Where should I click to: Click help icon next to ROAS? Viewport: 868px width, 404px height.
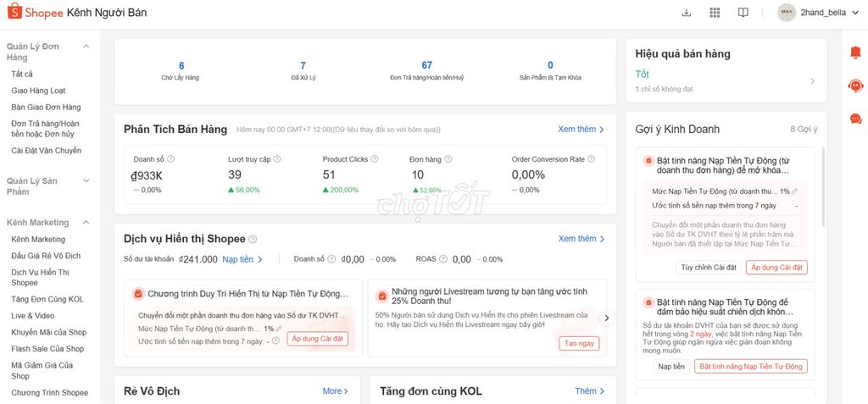[444, 259]
